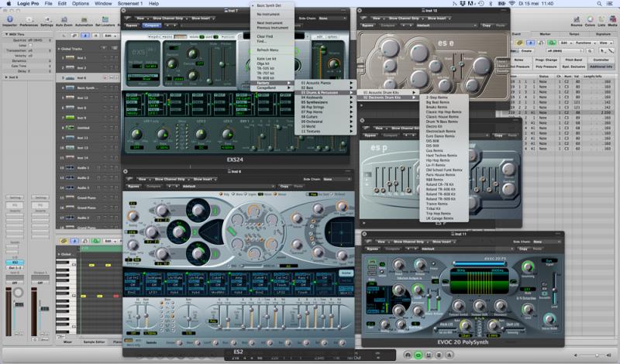The width and height of the screenshot is (620, 364).
Task: Select the Inst 13 track row
Action: [88, 148]
